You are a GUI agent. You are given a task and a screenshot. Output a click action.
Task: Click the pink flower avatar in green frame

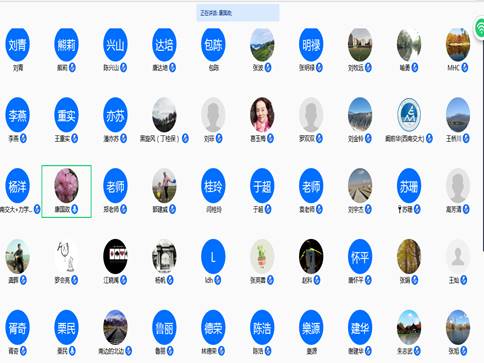(x=66, y=186)
